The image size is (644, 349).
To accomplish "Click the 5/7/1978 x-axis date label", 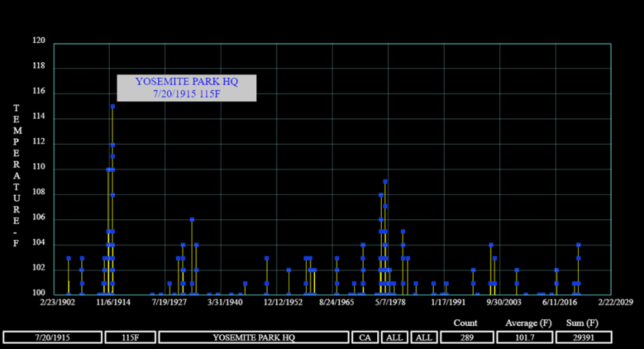I will point(389,302).
